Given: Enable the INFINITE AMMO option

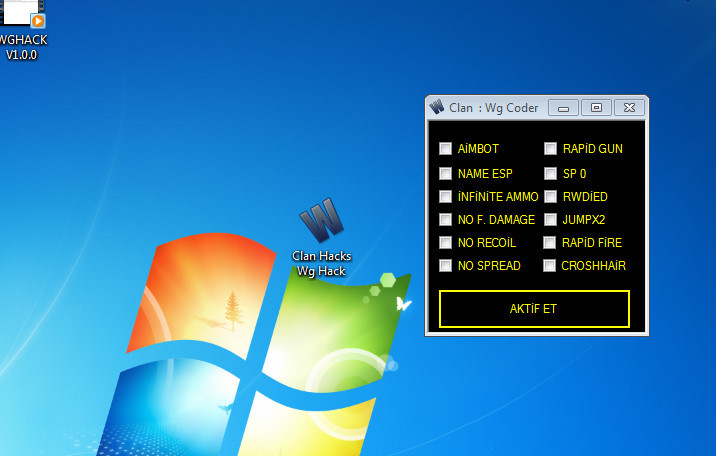Looking at the screenshot, I should pos(445,197).
